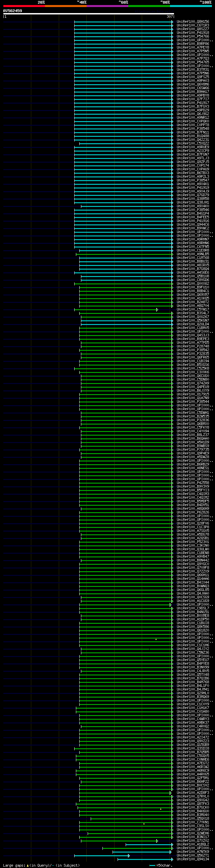The height and width of the screenshot is (868, 215).
Task: Click the red ~20% identity legend bar
Action: point(24,6)
